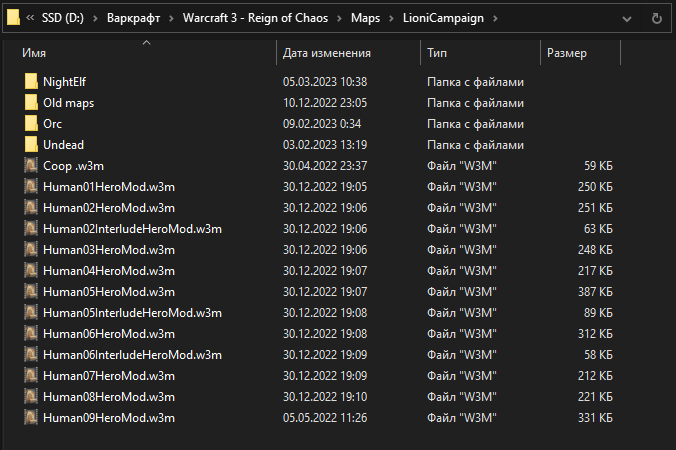Open the address bar history dropdown
676x450 pixels.
pos(626,18)
